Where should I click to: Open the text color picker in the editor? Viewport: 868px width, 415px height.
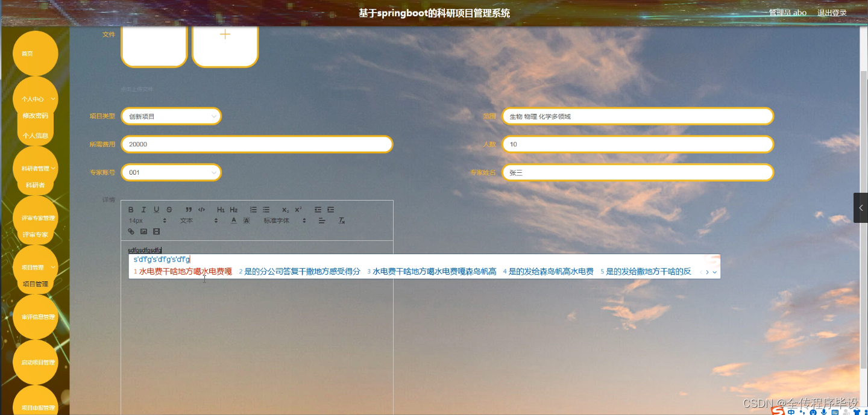tap(233, 220)
